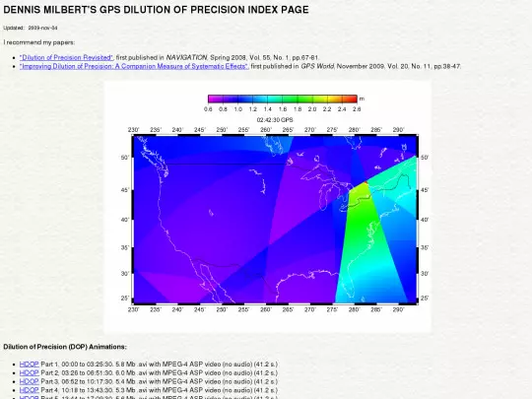Open the HDOP Part 3 animation link
The image size is (532, 399).
click(30, 381)
